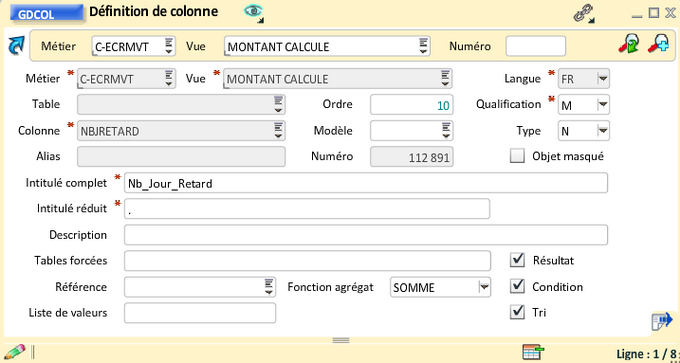Click the blue arrow page icon at bottom right
680x363 pixels.
point(662,321)
